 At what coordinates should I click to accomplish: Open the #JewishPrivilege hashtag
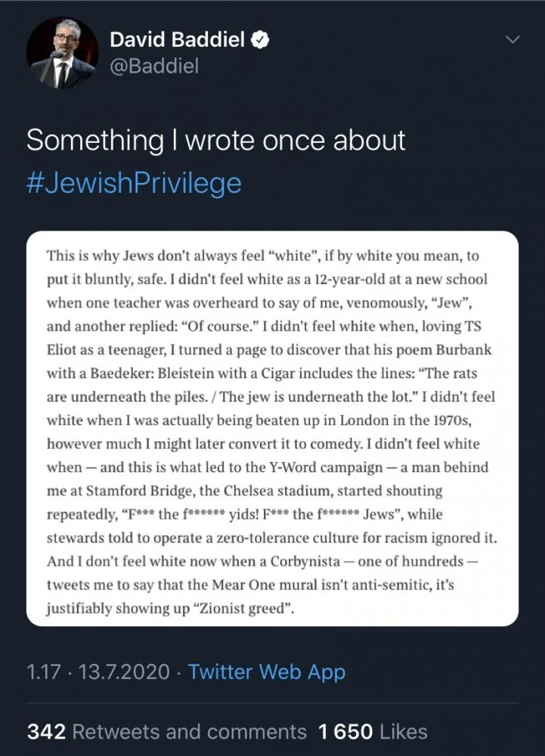[134, 183]
